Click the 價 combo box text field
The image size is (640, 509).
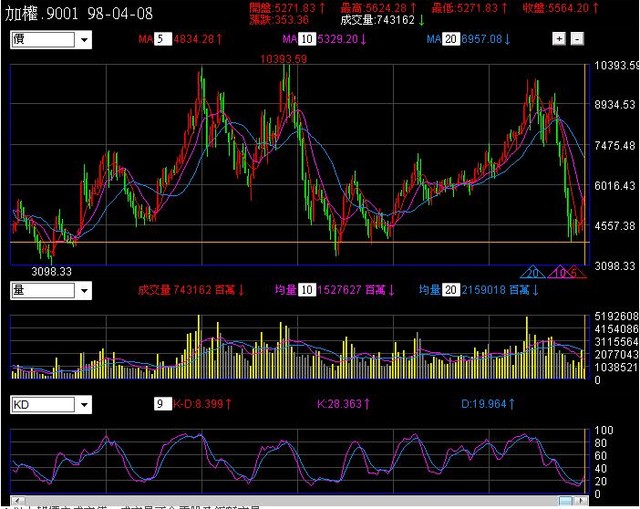tap(43, 40)
